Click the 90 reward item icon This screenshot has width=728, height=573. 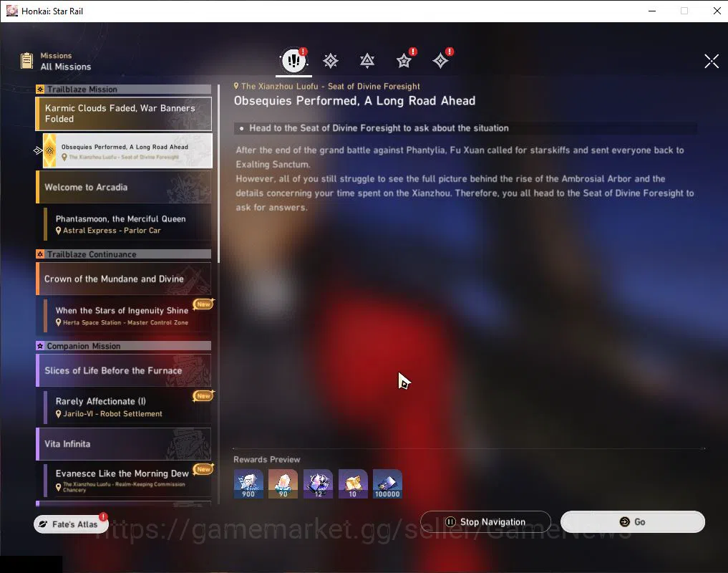[283, 483]
